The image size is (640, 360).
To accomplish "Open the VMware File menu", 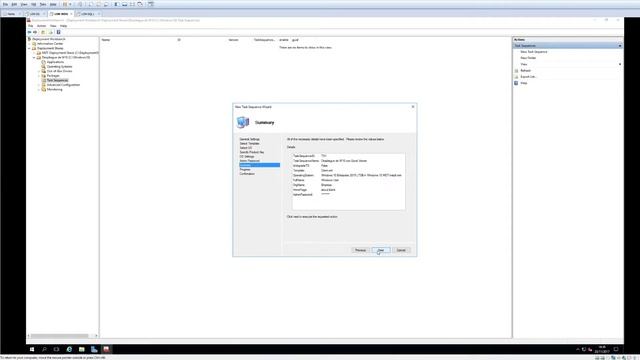I will point(5,4).
